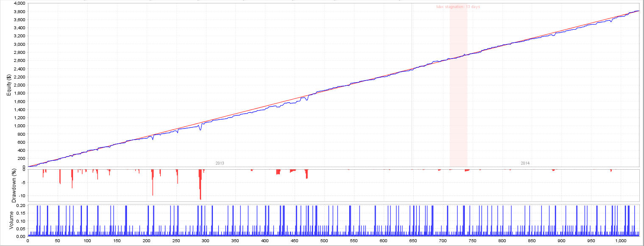Click the 1,600 equity axis value

click(19, 101)
